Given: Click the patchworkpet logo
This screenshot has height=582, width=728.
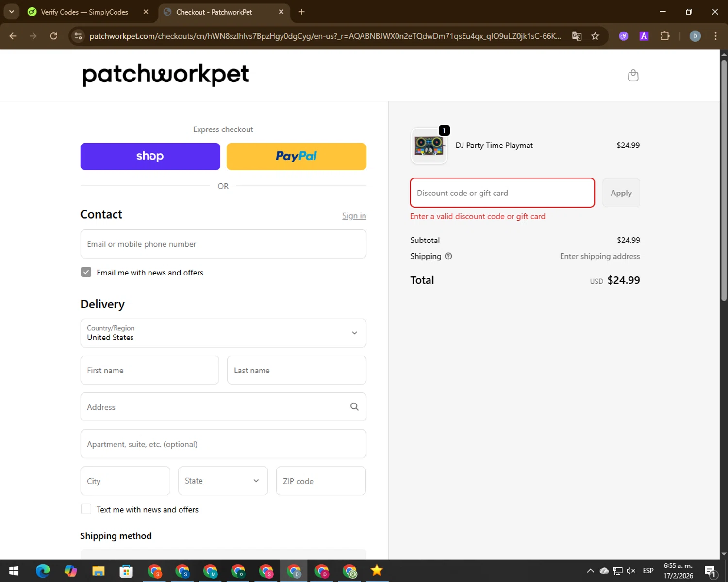Looking at the screenshot, I should [165, 75].
